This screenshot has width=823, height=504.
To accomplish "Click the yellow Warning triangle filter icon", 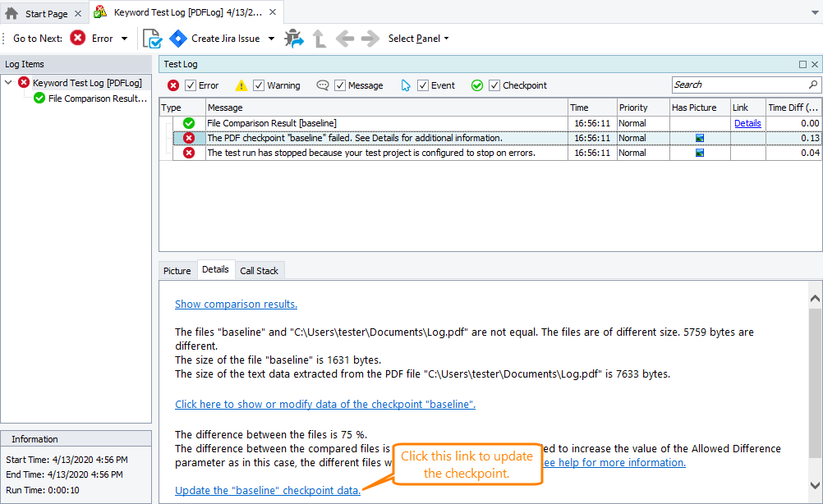I will (x=241, y=85).
